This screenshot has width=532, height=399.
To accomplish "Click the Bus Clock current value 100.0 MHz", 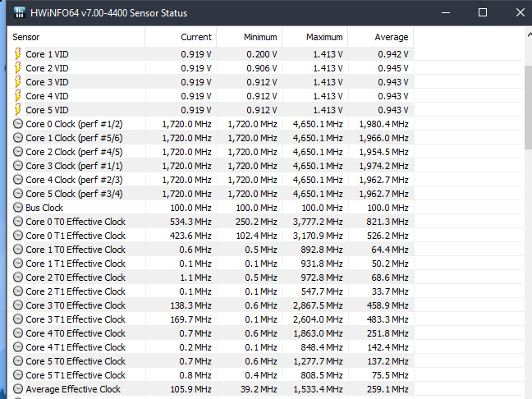I will coord(190,208).
